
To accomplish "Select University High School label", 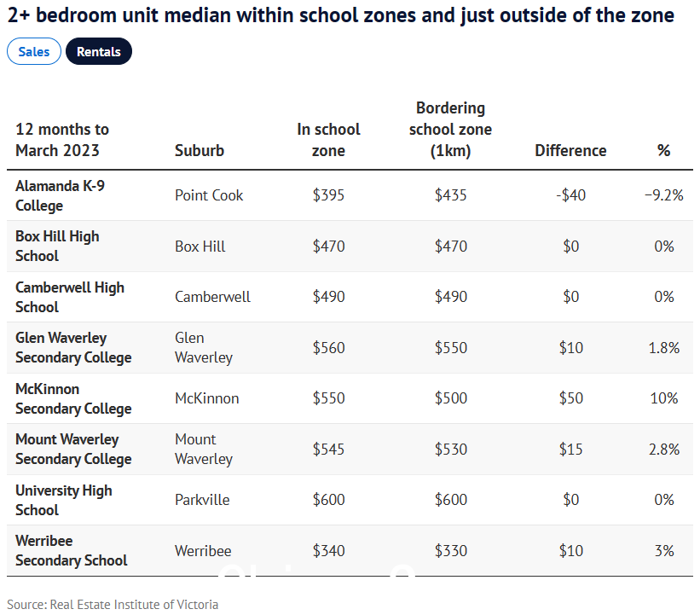I will tap(64, 500).
